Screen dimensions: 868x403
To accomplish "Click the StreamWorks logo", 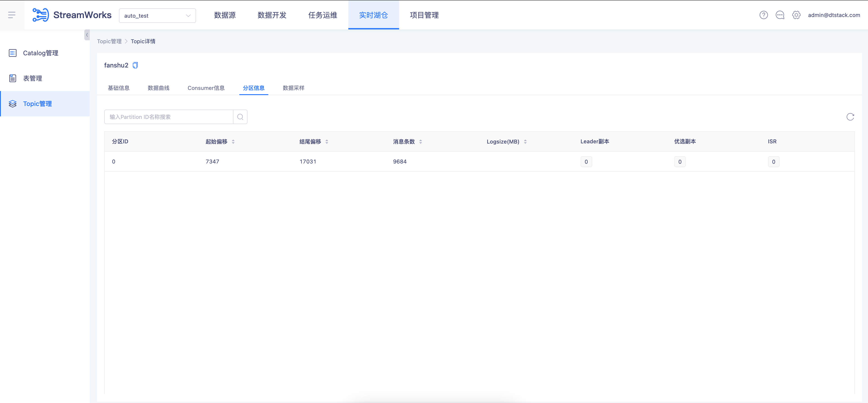I will [x=72, y=15].
